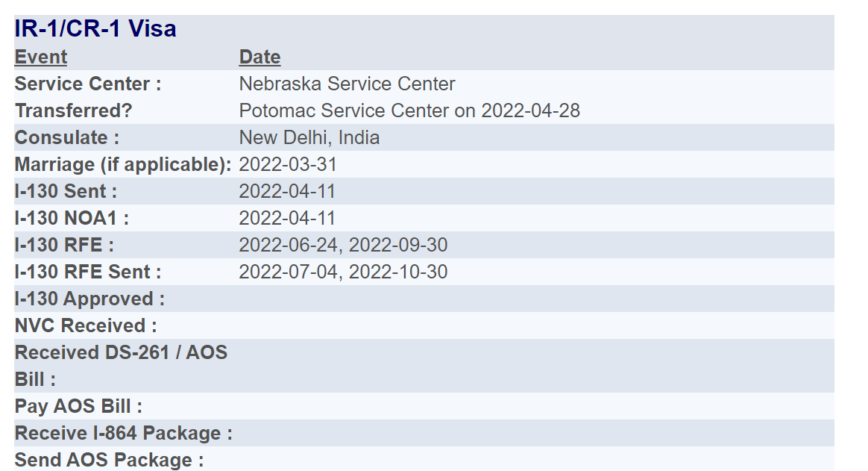Viewport: 868px width, 471px height.
Task: Click the Pay AOS Bill row label
Action: pos(78,406)
